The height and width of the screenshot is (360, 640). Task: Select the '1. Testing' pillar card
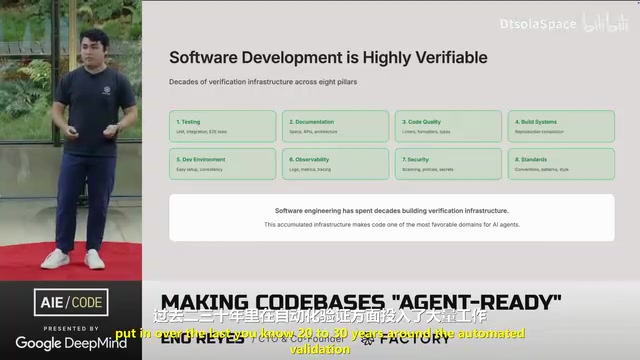point(223,126)
